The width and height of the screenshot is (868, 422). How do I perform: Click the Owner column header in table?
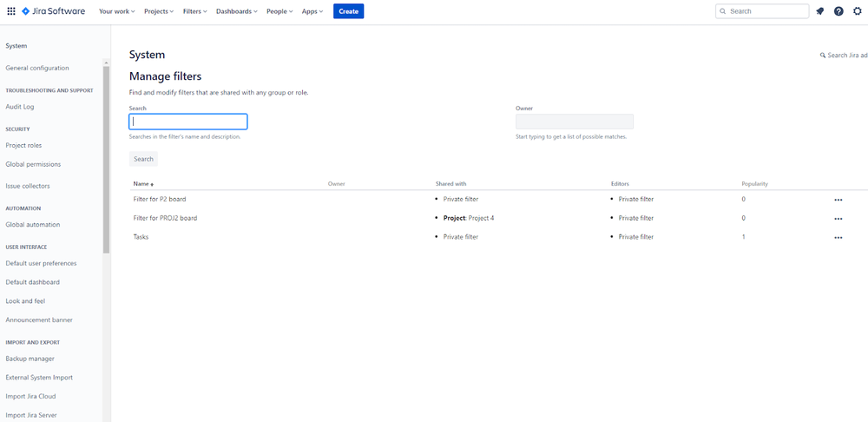click(336, 184)
